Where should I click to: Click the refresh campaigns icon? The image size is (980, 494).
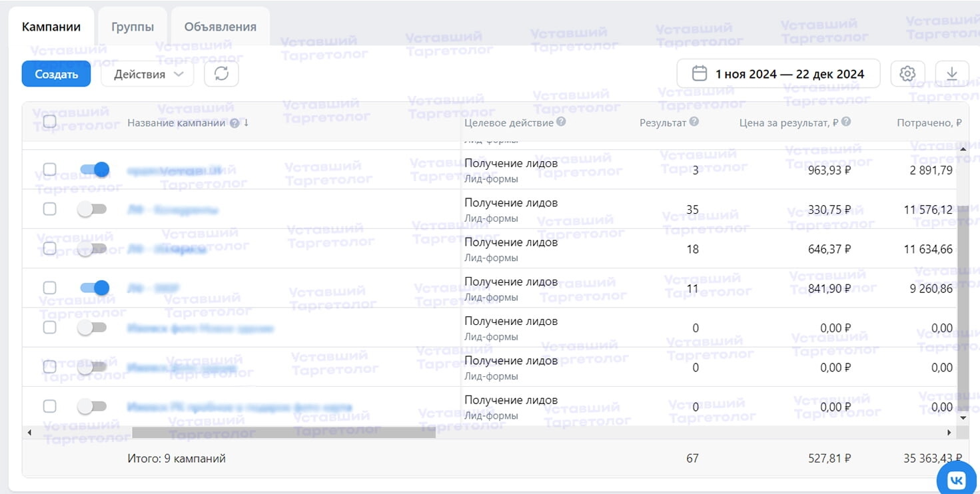(221, 74)
